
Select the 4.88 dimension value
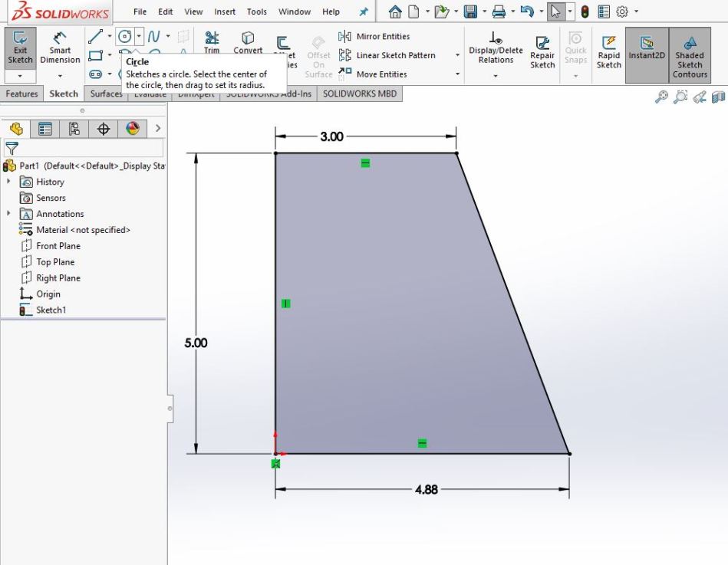coord(426,489)
